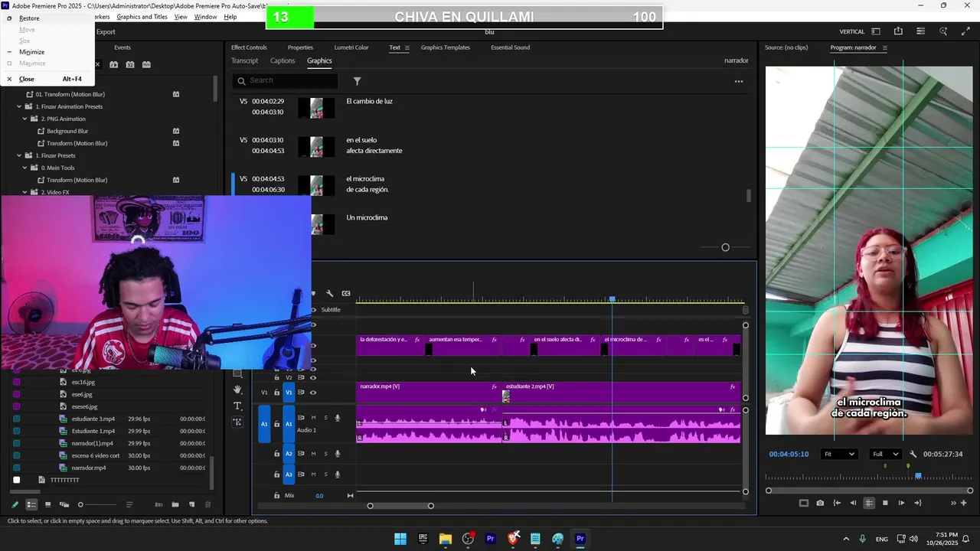
Task: Open the Effect Controls tab
Action: click(249, 47)
